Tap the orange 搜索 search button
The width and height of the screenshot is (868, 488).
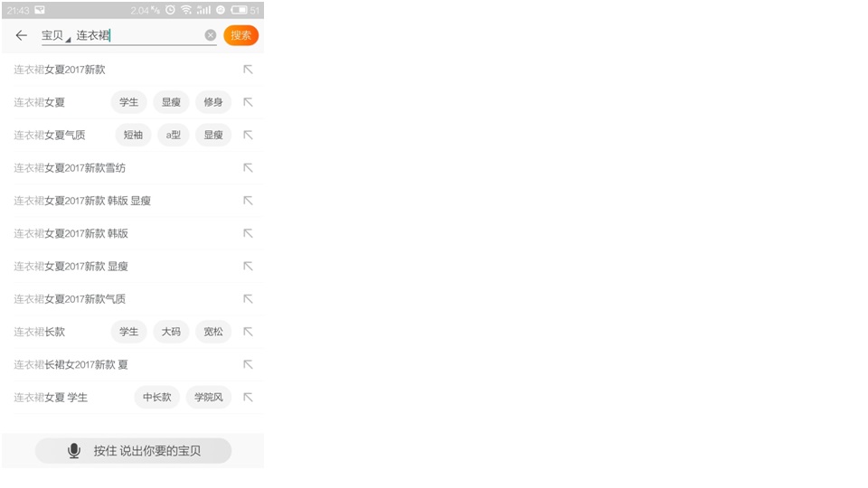pos(241,35)
